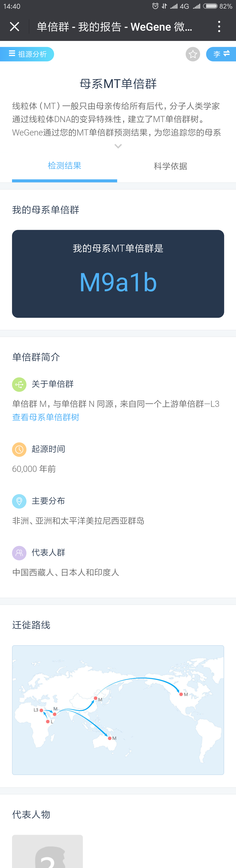Tap the L3 marker on map
The width and height of the screenshot is (236, 868).
coord(41,710)
